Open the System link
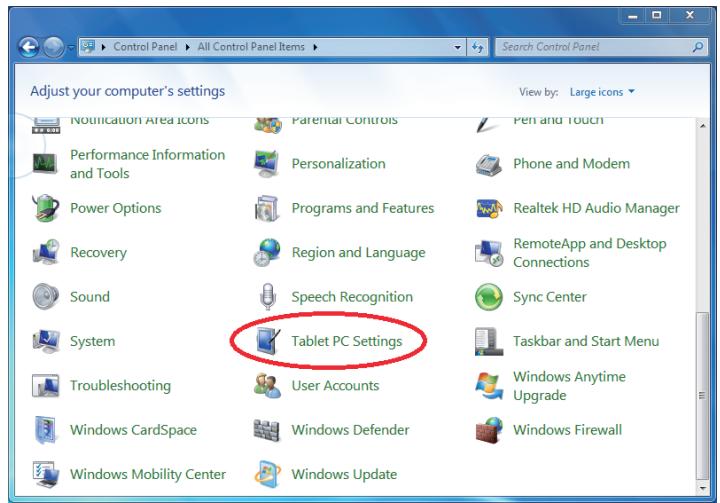 click(92, 341)
